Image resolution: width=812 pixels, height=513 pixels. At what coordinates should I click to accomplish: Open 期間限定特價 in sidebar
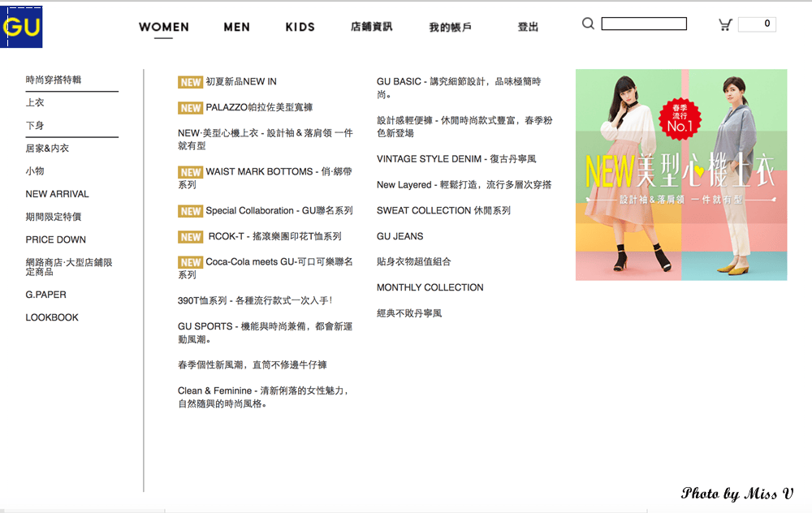point(54,217)
